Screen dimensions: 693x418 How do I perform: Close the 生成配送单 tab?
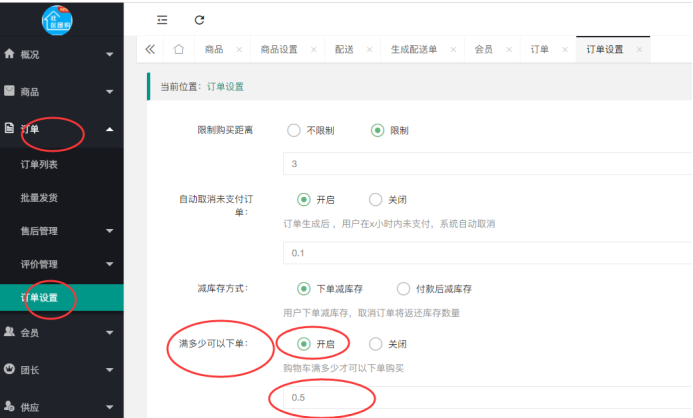(451, 49)
